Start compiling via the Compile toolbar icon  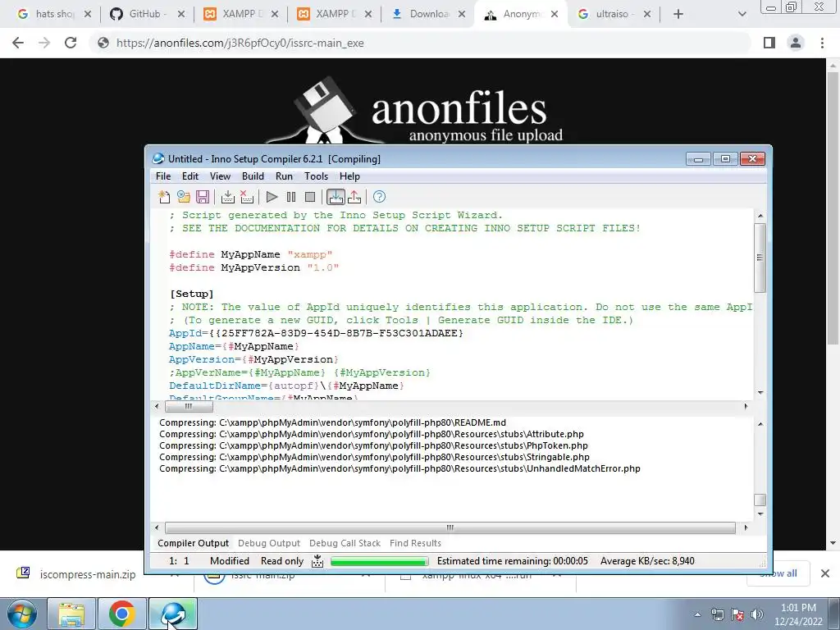point(228,197)
